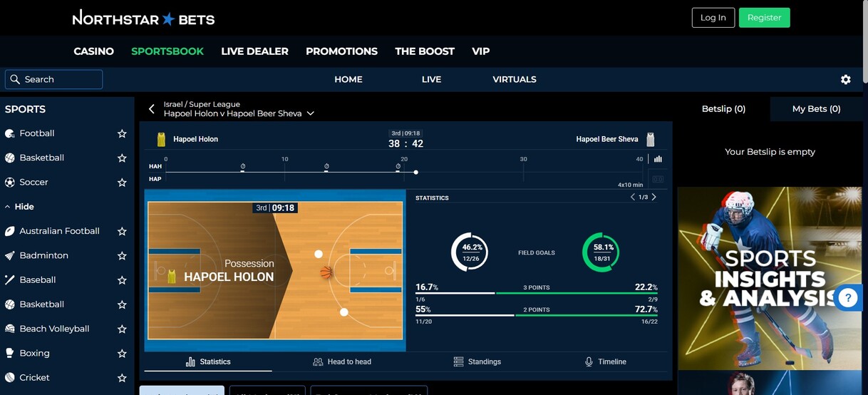
Task: Go to next statistics page arrow
Action: (x=654, y=197)
